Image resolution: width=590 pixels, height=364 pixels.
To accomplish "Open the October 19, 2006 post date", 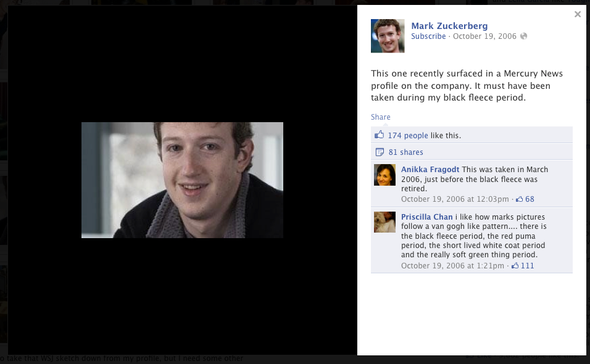I will 484,36.
